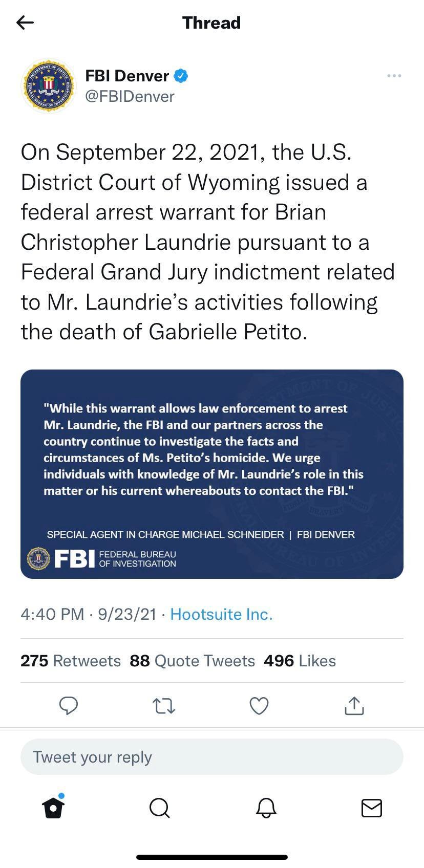
Task: Open the Search tab
Action: (159, 808)
